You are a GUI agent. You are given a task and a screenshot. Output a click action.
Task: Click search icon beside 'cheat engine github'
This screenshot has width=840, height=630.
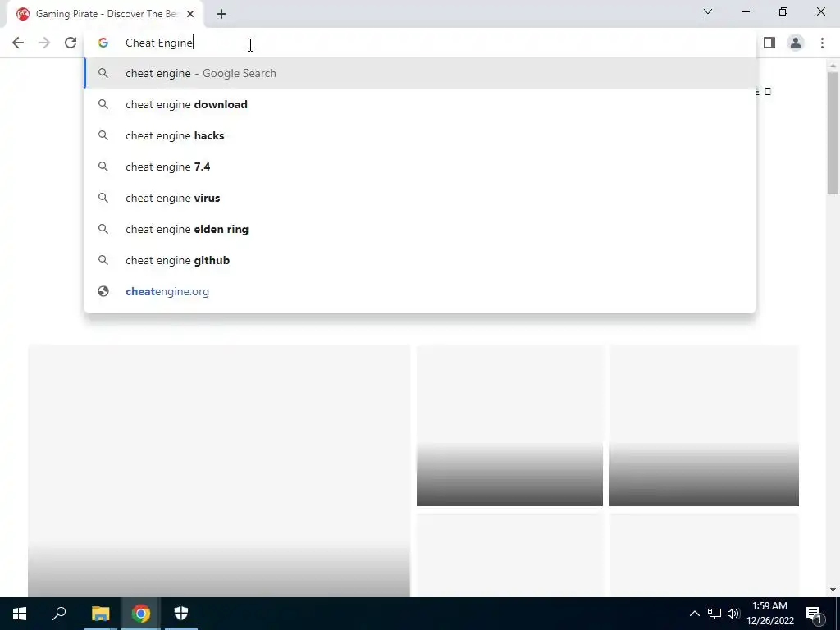103,260
